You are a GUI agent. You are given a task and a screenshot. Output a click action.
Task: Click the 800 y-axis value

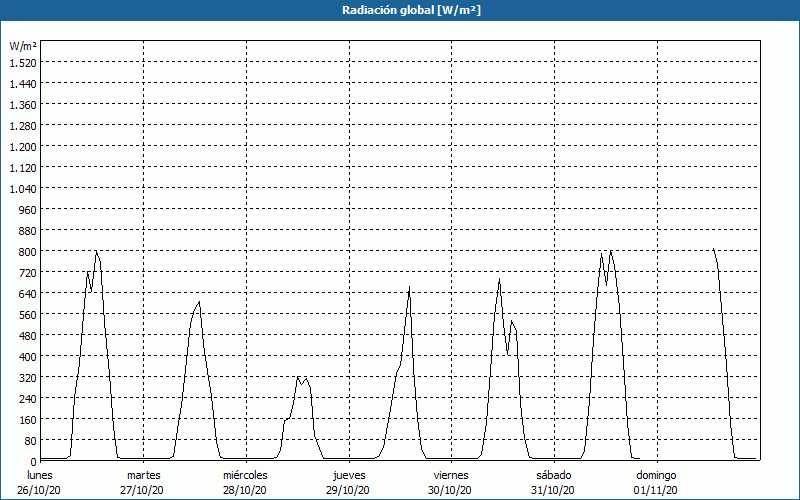(28, 252)
